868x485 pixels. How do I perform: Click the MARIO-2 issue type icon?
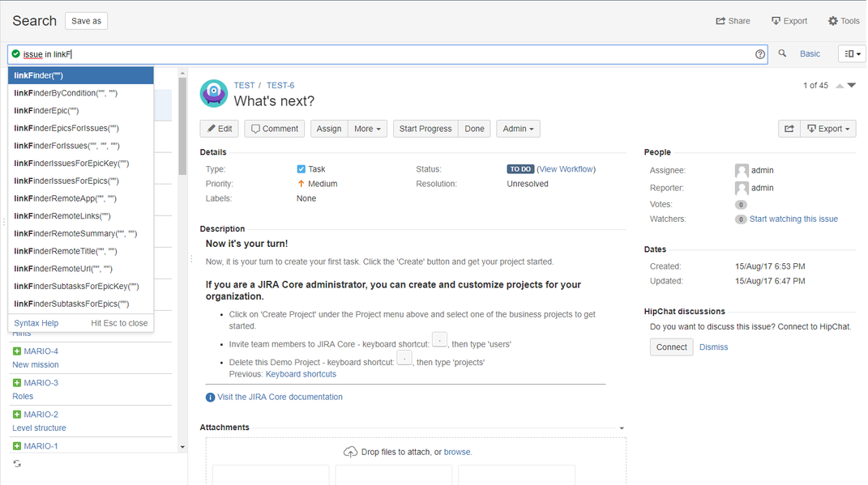pyautogui.click(x=16, y=415)
